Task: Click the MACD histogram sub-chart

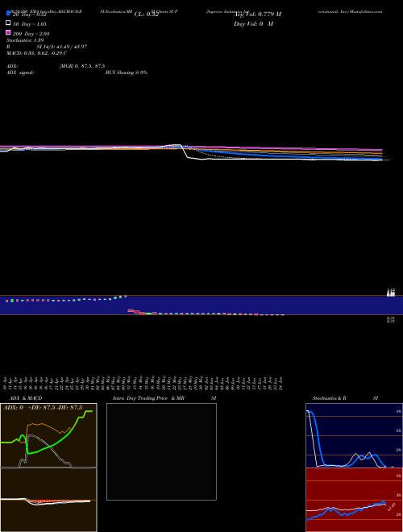Action: tap(48, 500)
